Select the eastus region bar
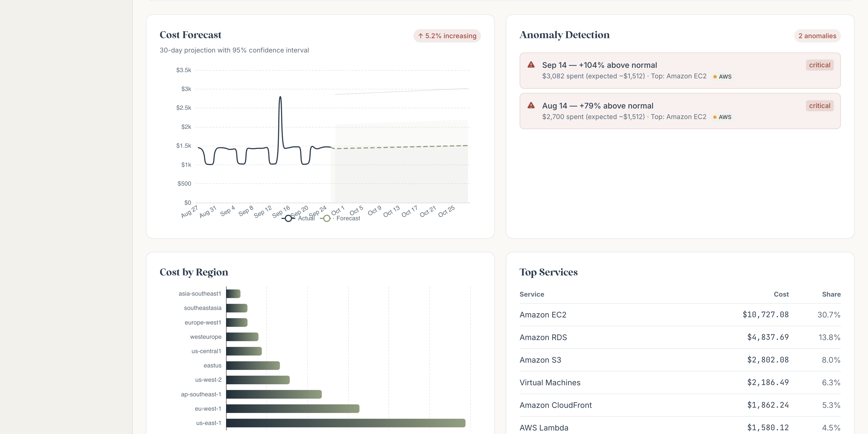Screen dimensions: 868x434 (253, 366)
